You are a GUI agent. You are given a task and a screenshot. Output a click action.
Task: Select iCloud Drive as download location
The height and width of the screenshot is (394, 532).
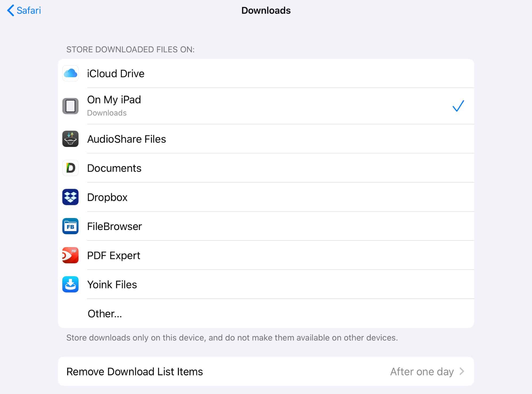(266, 73)
